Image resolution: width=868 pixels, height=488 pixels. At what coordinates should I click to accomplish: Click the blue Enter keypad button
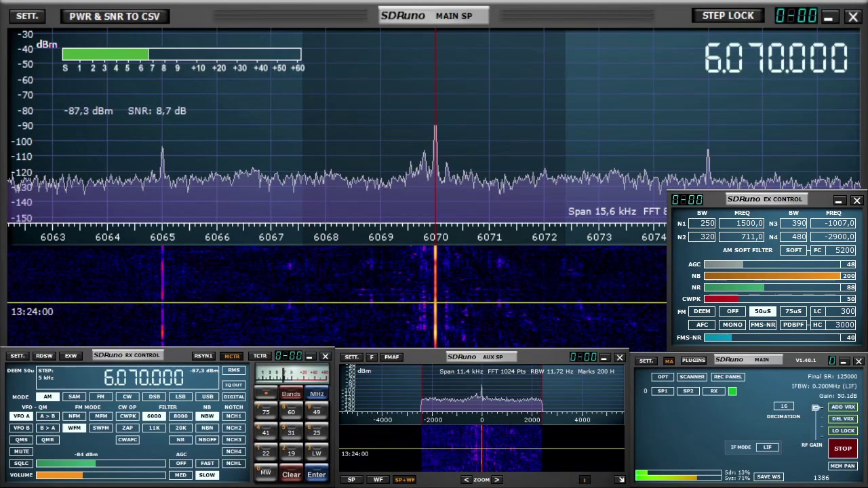[x=316, y=474]
